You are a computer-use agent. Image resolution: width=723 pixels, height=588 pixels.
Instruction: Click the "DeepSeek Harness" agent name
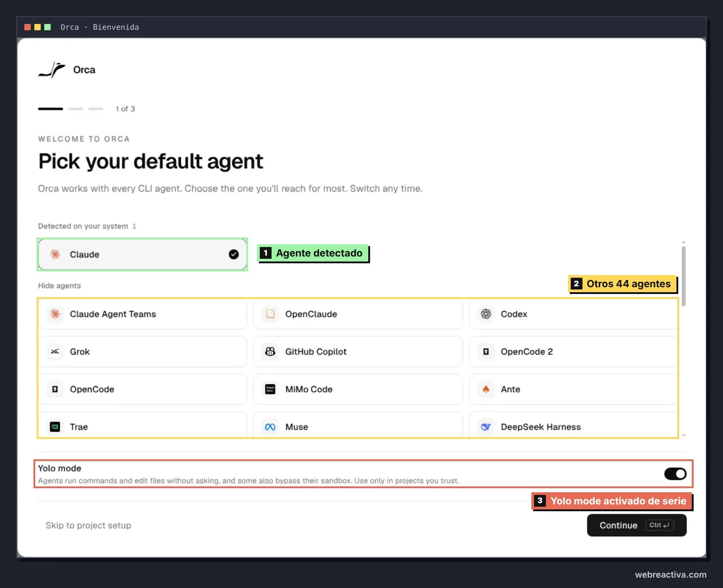pos(540,427)
